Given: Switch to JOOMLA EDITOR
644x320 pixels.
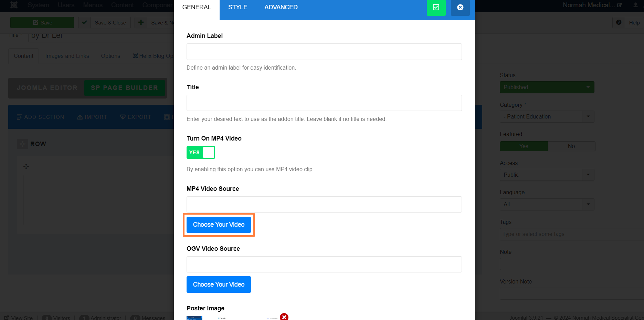Looking at the screenshot, I should (x=47, y=88).
